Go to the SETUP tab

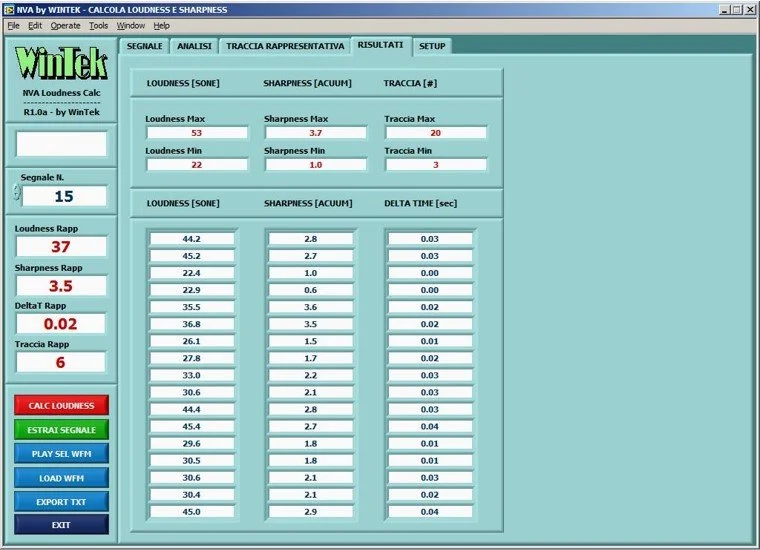point(432,46)
